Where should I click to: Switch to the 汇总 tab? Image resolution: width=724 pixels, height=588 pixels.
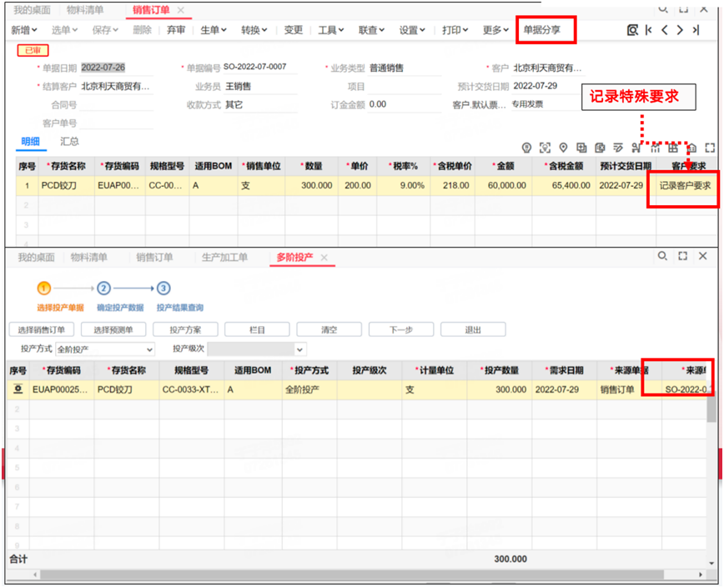coord(70,142)
